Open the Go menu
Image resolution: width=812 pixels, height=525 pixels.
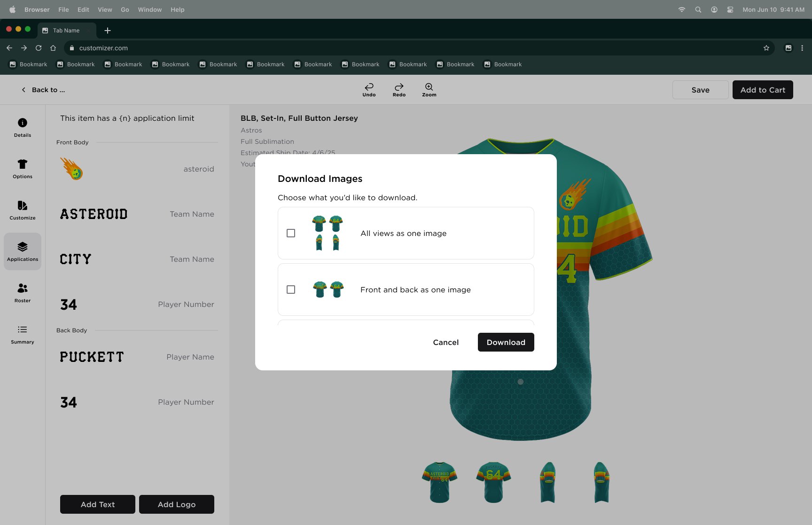(x=125, y=9)
